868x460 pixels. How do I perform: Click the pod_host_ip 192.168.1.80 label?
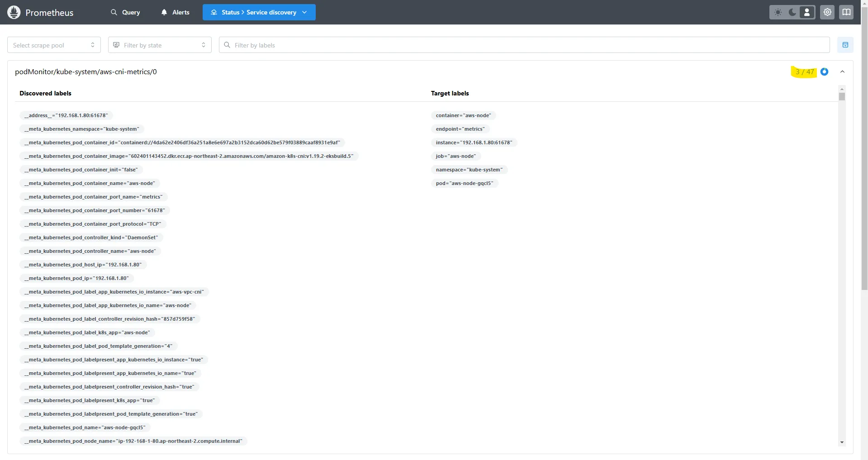click(x=83, y=265)
